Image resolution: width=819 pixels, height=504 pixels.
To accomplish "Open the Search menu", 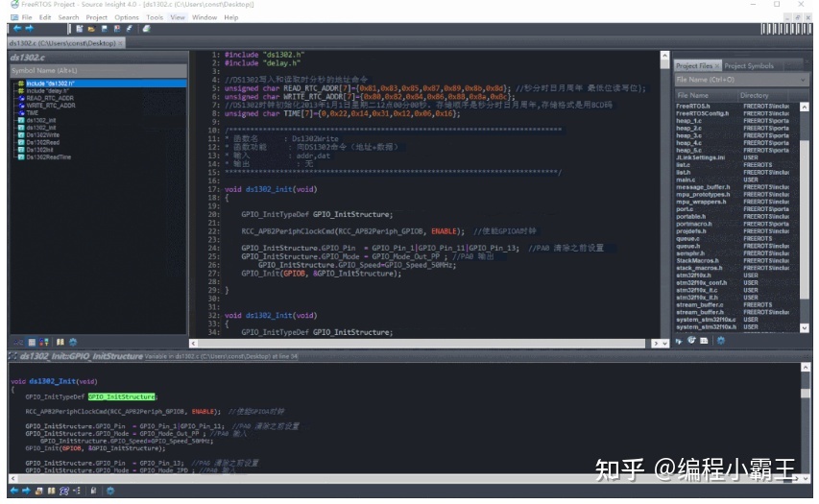I will click(68, 17).
